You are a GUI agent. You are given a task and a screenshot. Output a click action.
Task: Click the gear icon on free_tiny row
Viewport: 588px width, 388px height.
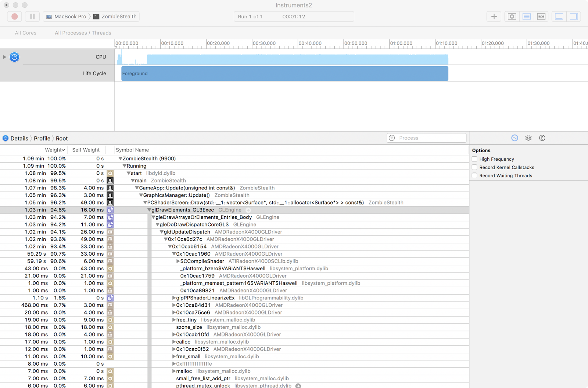pos(110,320)
